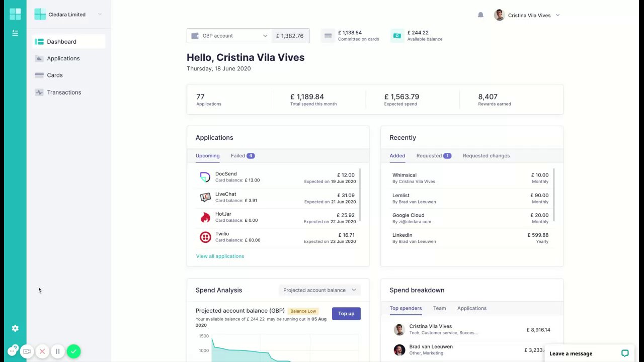The image size is (644, 362).
Task: Click the camera recording control
Action: click(27, 351)
